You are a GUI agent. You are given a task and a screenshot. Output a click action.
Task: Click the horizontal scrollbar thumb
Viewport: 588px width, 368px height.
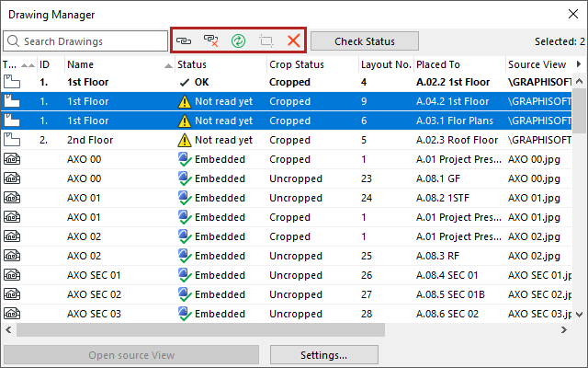point(184,329)
